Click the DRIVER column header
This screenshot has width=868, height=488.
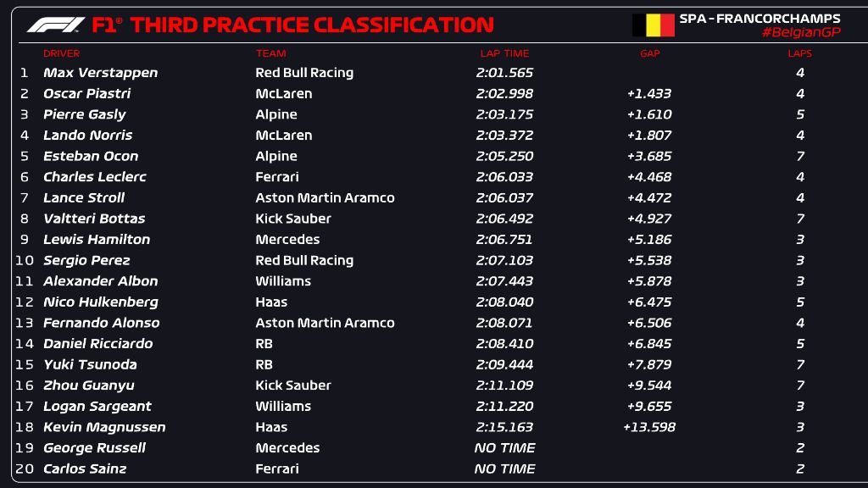point(61,53)
